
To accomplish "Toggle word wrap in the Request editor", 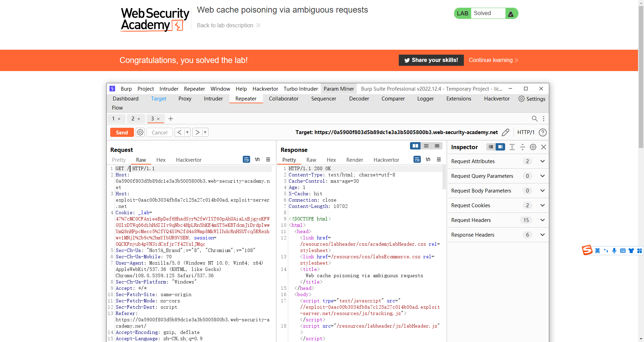I will (246, 159).
